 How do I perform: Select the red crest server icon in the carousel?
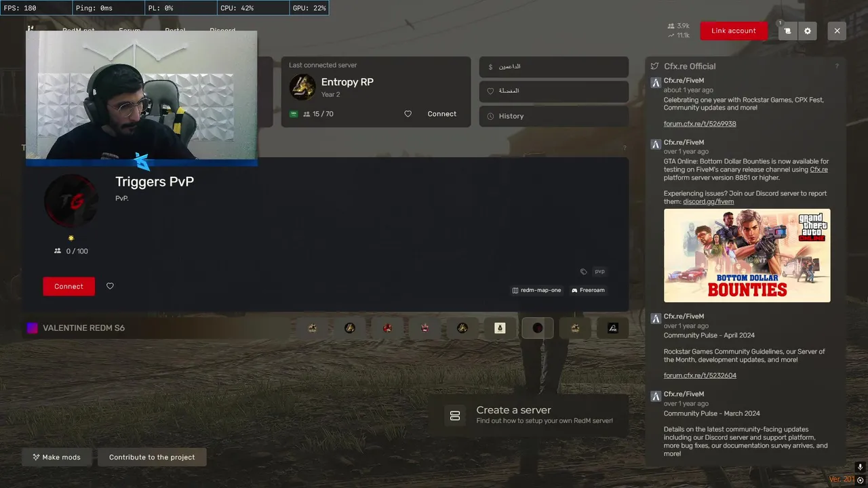click(425, 328)
